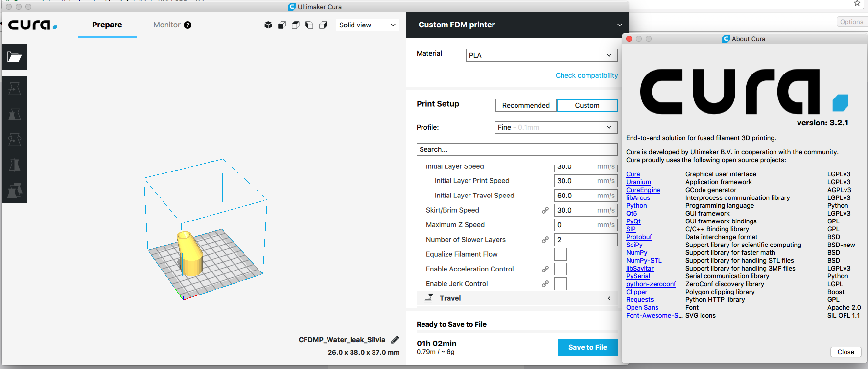
Task: Switch camera to right side view
Action: pyautogui.click(x=323, y=25)
